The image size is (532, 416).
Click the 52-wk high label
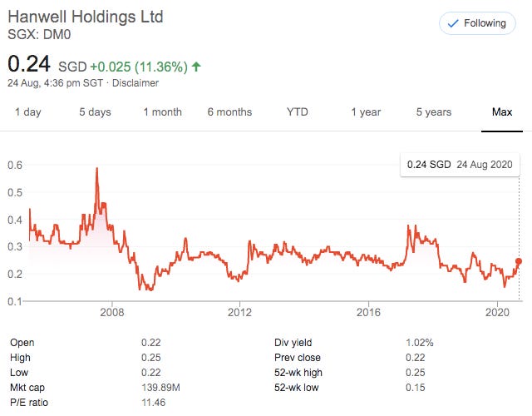298,373
